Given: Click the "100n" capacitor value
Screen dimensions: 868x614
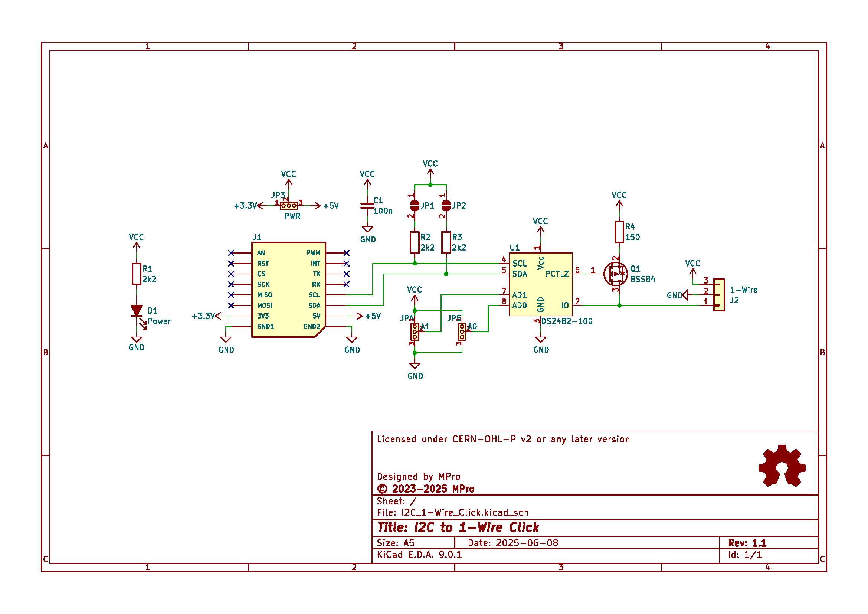Looking at the screenshot, I should point(383,211).
